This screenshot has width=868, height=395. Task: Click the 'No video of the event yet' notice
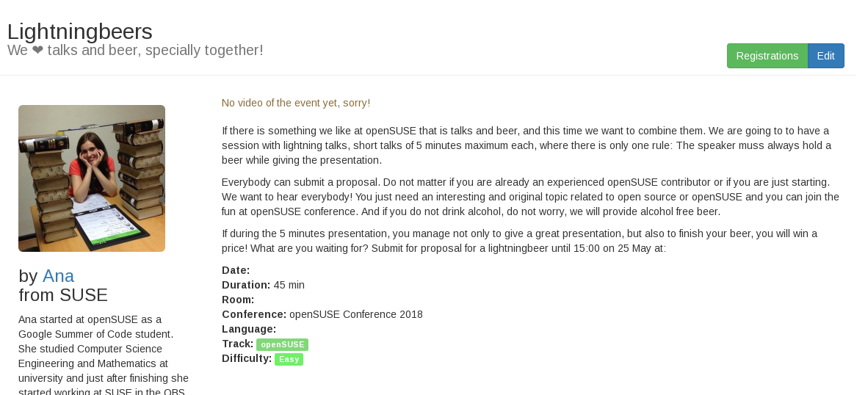(296, 103)
